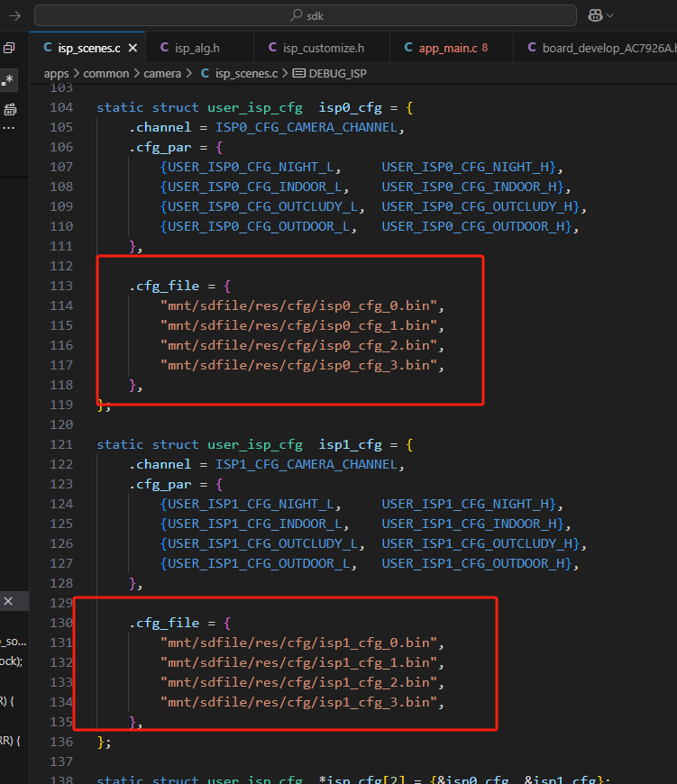Click the C file icon on app_main.c tab
The width and height of the screenshot is (677, 784).
(408, 48)
